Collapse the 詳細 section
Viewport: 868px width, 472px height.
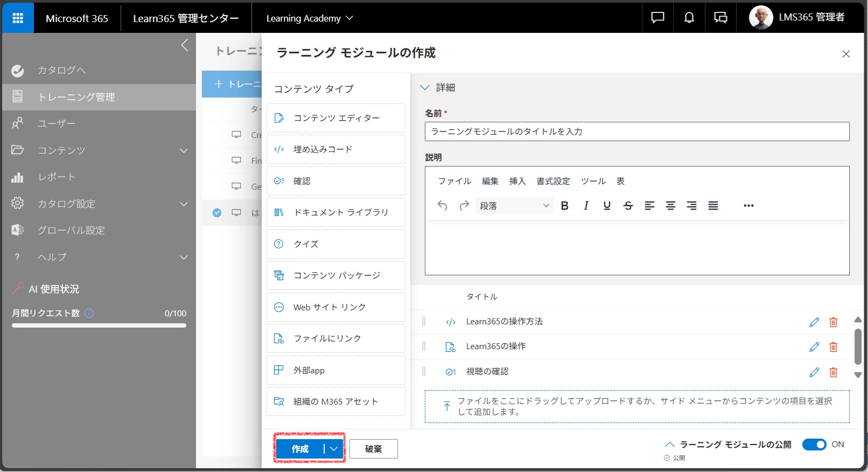[x=425, y=87]
